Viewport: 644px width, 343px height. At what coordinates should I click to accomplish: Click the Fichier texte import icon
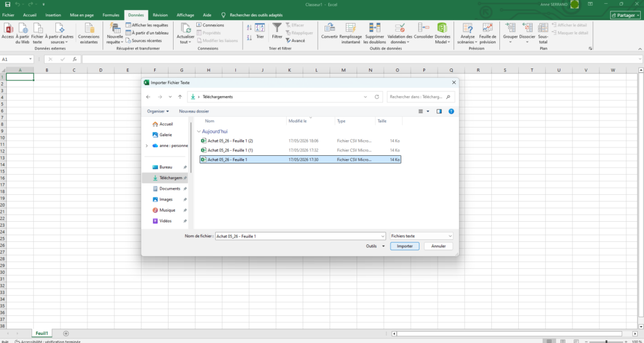(x=37, y=34)
